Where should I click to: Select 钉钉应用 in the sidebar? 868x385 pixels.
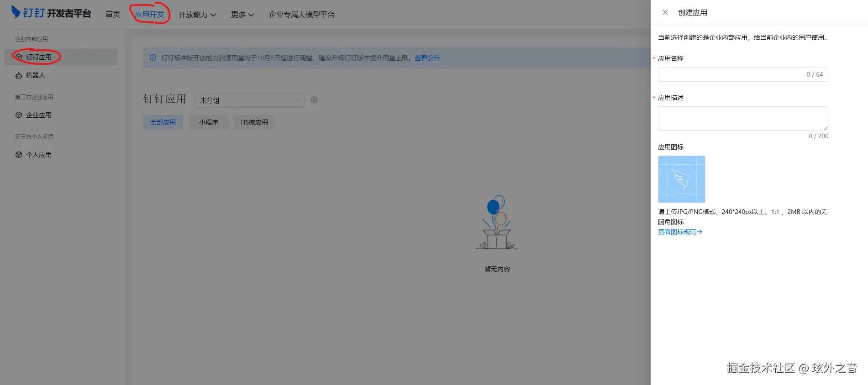pos(61,57)
